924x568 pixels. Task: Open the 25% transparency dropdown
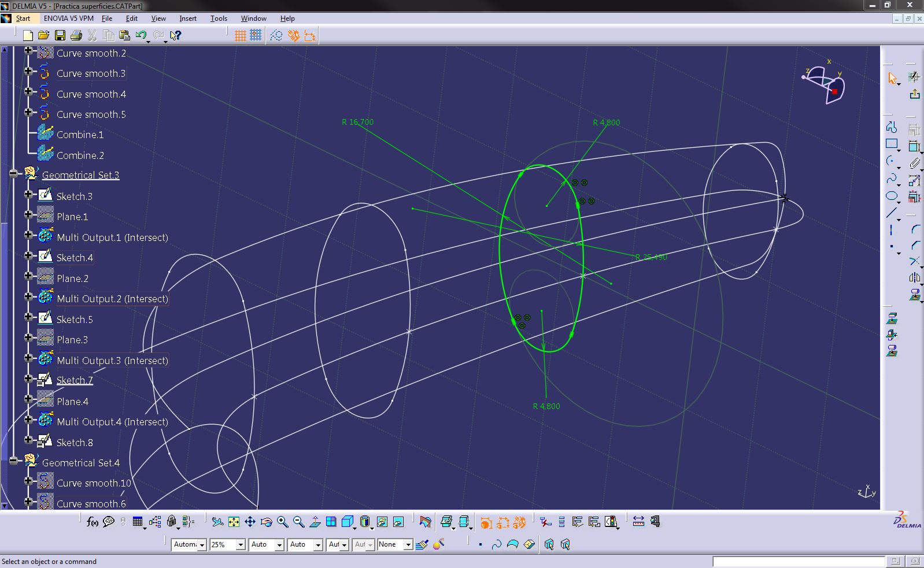click(x=241, y=544)
